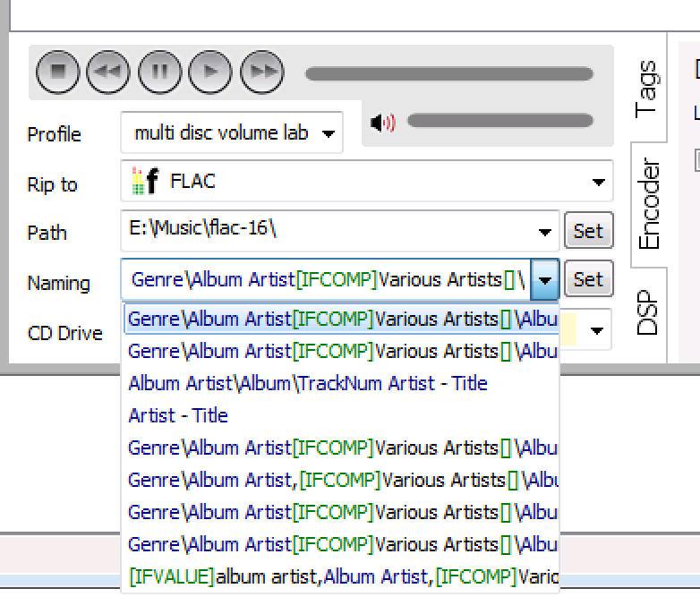Collapse the Naming dropdown list
Image resolution: width=700 pixels, height=614 pixels.
coord(545,280)
